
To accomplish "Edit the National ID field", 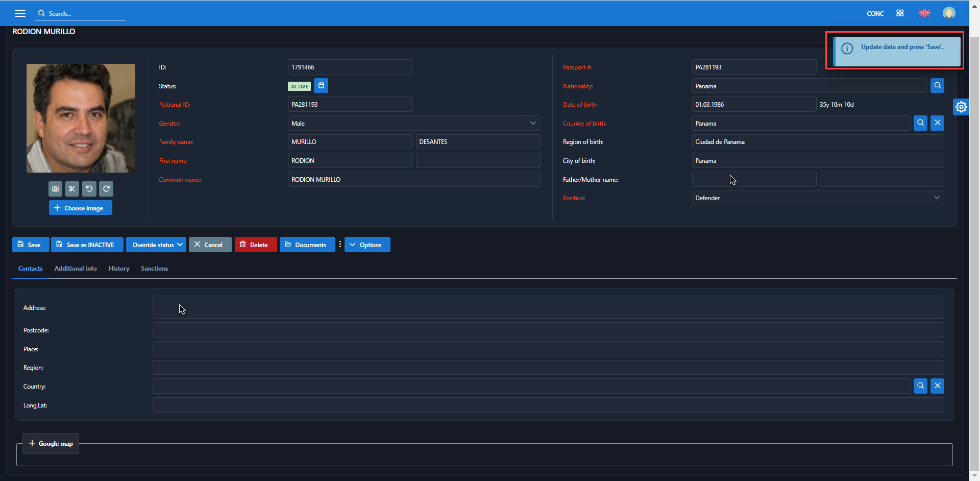I will [350, 104].
